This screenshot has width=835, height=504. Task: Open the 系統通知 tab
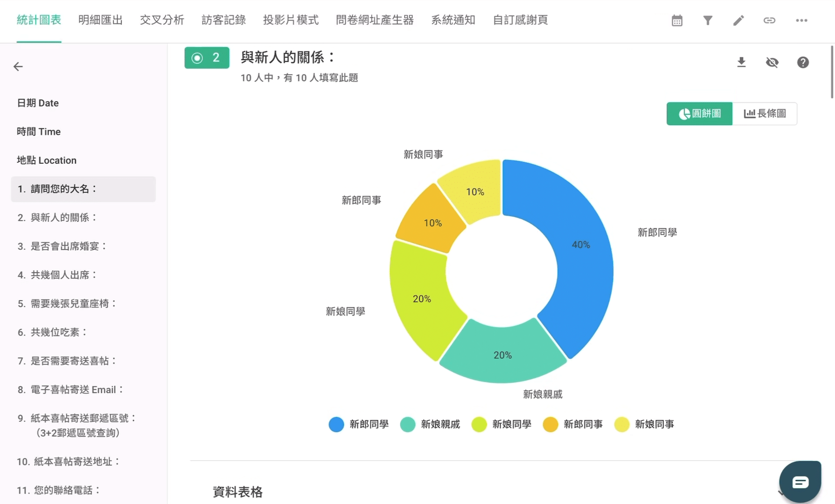[453, 20]
